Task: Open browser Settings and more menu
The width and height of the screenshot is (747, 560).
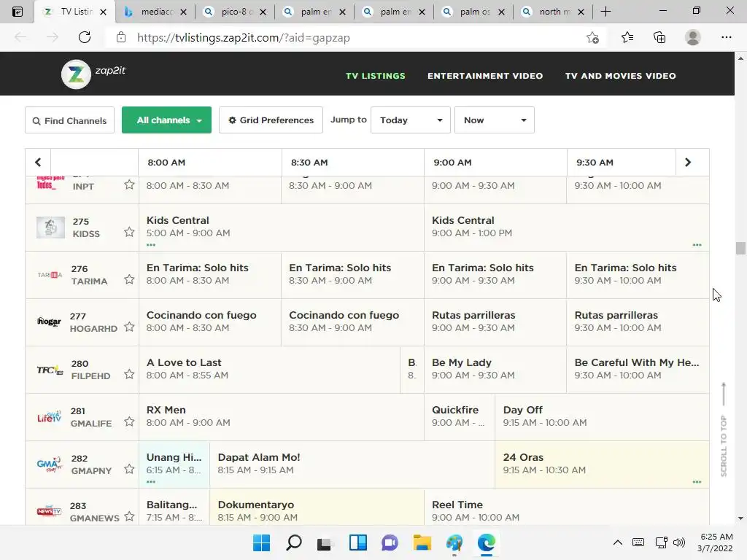Action: (726, 37)
